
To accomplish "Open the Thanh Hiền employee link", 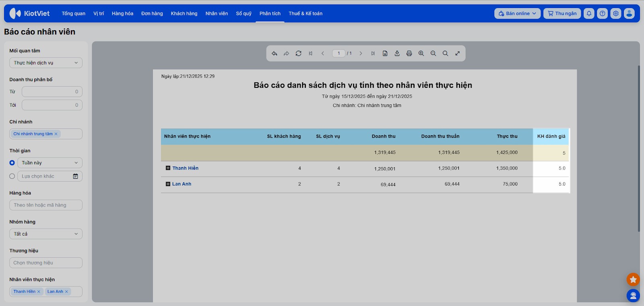I will 186,168.
